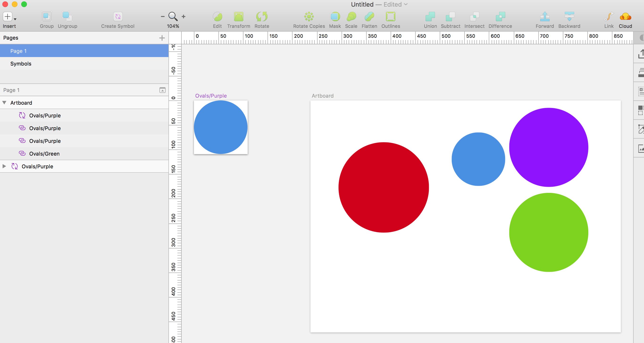
Task: Open the document title Edited dropdown
Action: 406,4
